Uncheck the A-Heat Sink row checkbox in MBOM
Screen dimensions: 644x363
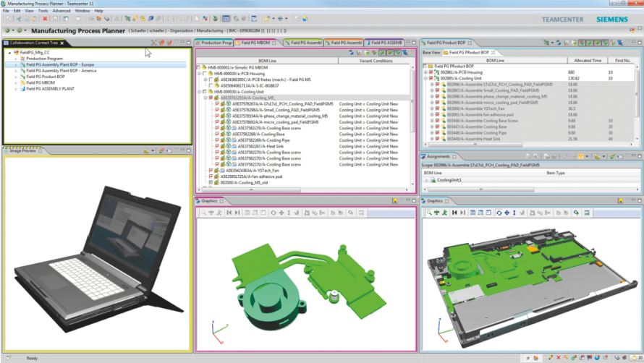tap(217, 146)
